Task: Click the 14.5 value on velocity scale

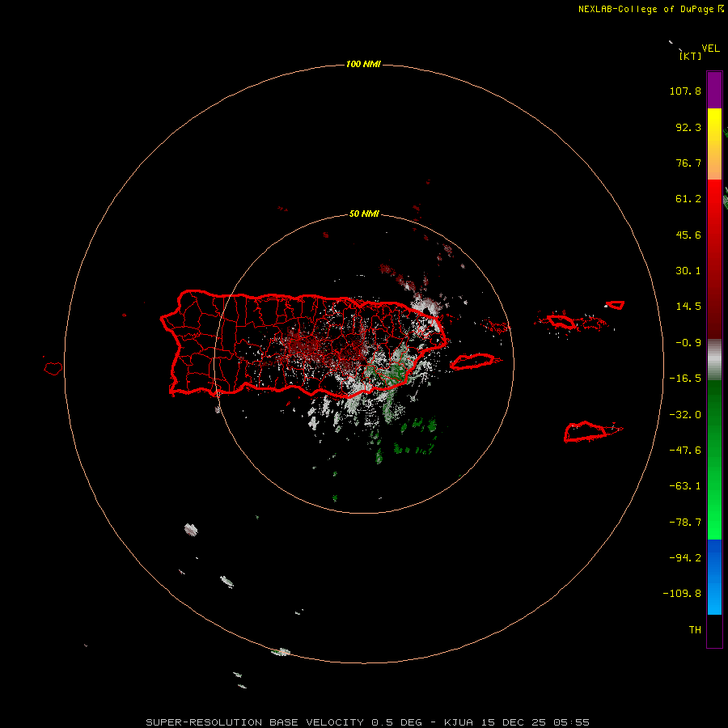Action: pos(688,307)
